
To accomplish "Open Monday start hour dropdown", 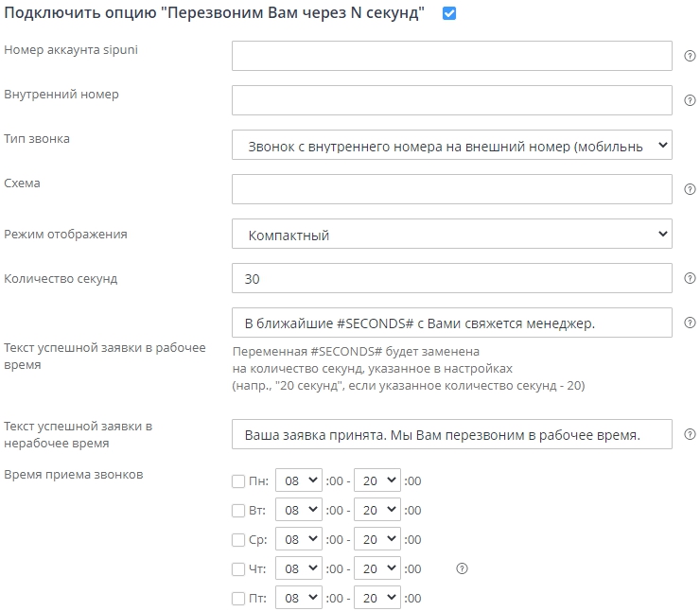I will coord(299,481).
